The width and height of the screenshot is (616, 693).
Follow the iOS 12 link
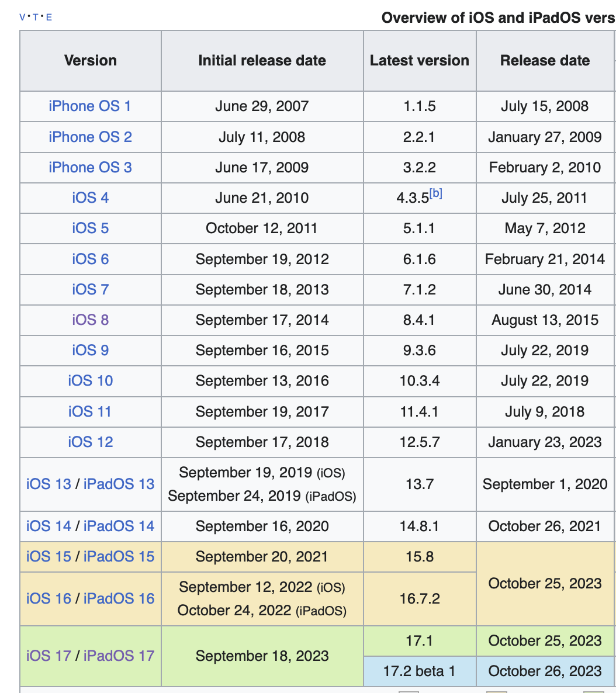click(90, 442)
